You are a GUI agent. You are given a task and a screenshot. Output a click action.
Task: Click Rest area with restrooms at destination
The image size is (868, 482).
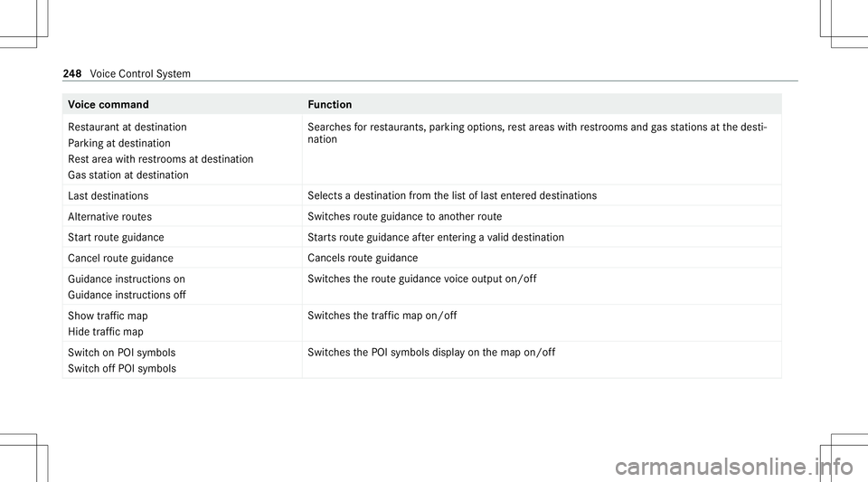pyautogui.click(x=161, y=158)
